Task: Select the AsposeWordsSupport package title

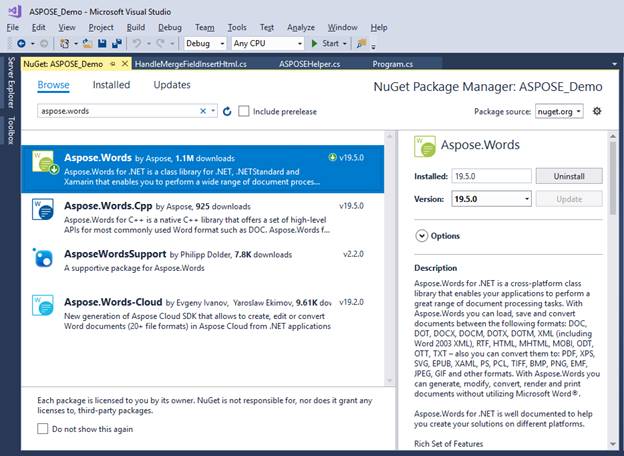Action: click(x=115, y=254)
